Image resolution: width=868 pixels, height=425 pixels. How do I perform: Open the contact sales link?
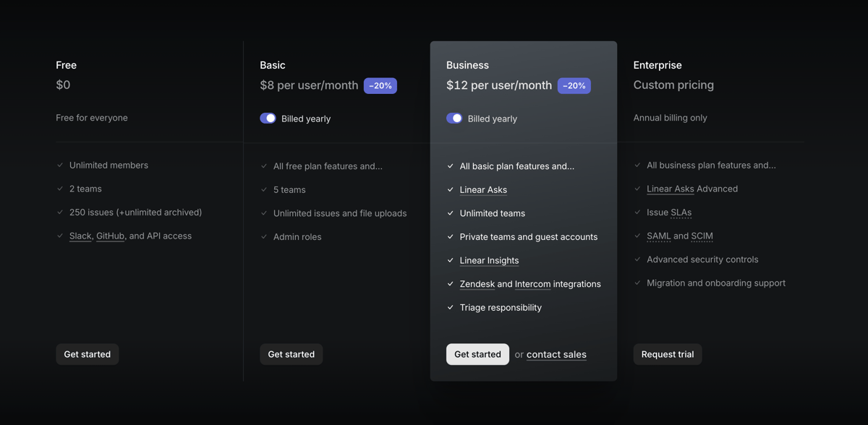click(556, 354)
